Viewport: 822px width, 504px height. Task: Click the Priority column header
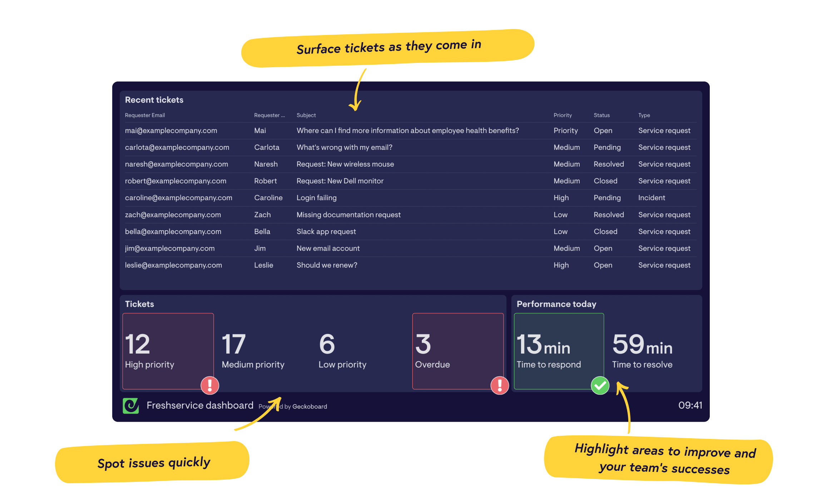tap(563, 115)
